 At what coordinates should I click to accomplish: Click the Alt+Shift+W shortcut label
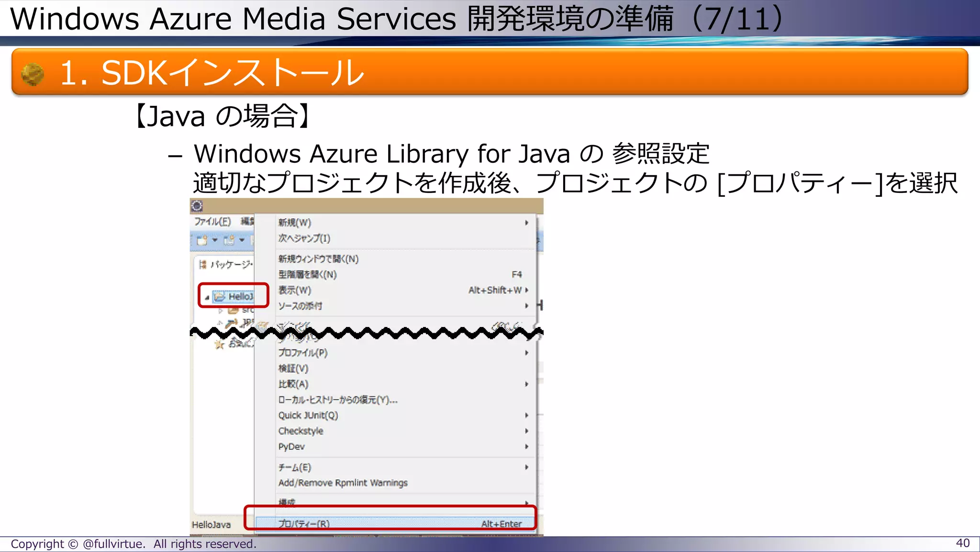click(x=495, y=290)
